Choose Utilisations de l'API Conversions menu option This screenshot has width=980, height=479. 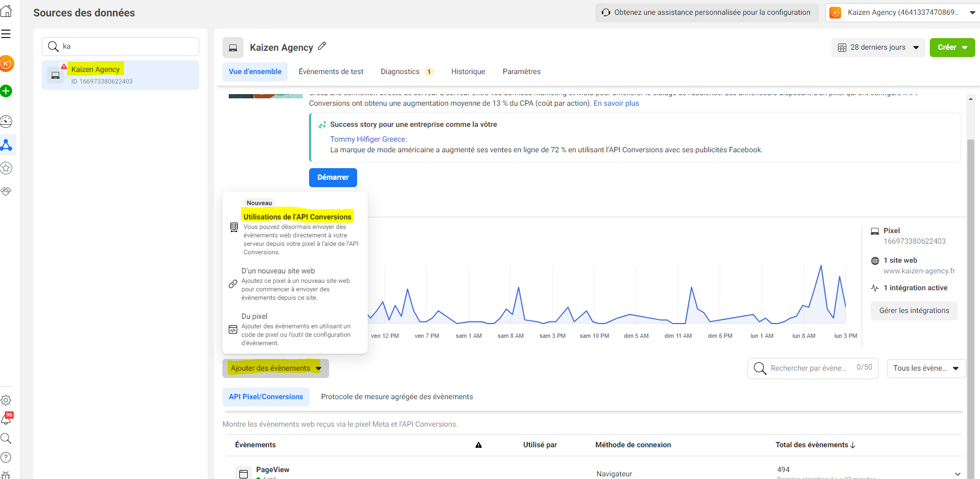295,228
